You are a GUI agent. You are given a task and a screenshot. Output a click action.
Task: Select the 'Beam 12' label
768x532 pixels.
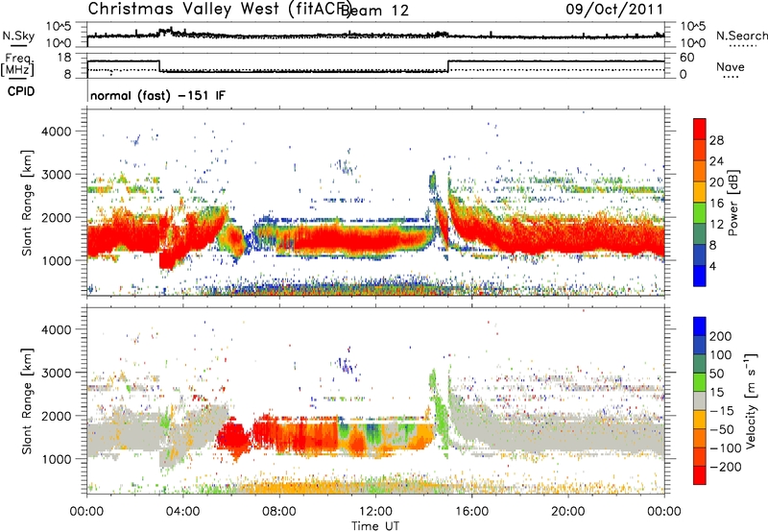[x=374, y=11]
